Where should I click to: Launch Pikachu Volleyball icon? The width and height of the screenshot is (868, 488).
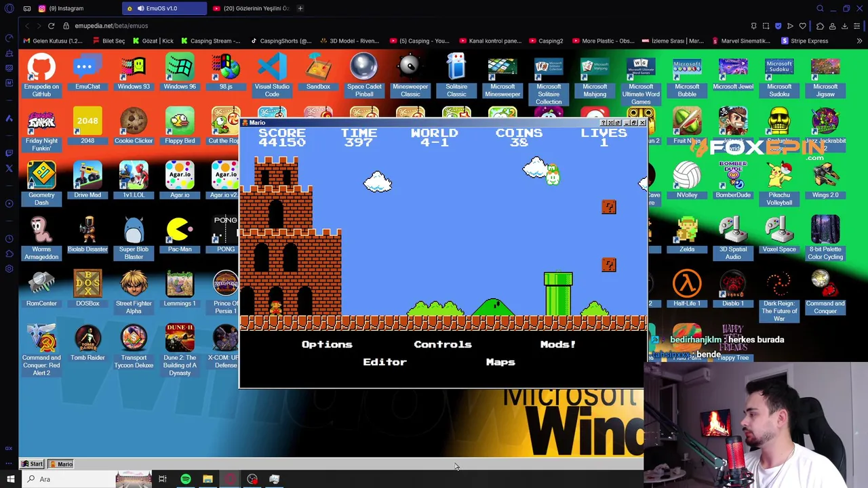click(779, 183)
